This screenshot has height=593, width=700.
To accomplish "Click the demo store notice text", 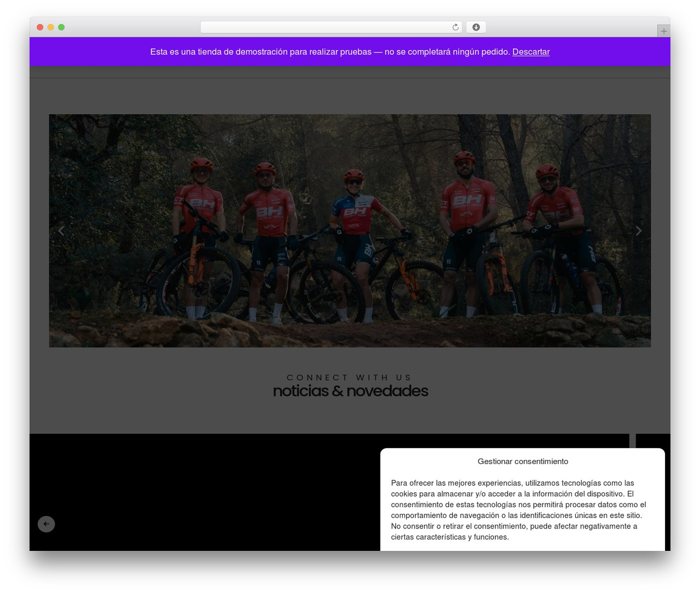I will [x=330, y=52].
